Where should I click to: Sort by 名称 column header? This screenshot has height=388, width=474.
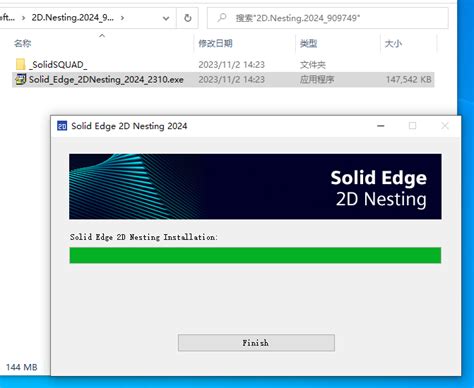(23, 43)
